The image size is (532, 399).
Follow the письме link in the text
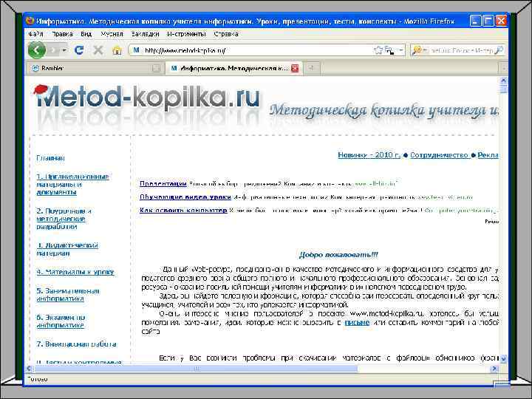(357, 322)
